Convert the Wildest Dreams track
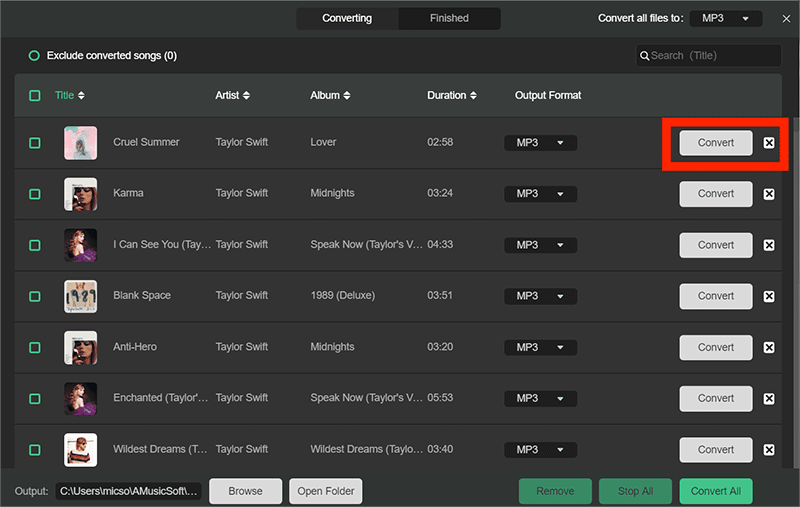The width and height of the screenshot is (800, 507). point(715,450)
